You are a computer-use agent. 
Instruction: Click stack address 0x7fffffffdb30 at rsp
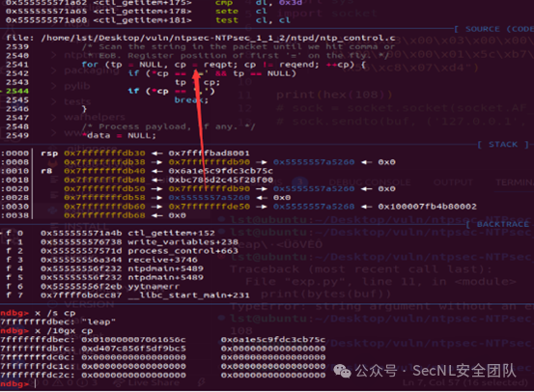(x=104, y=154)
